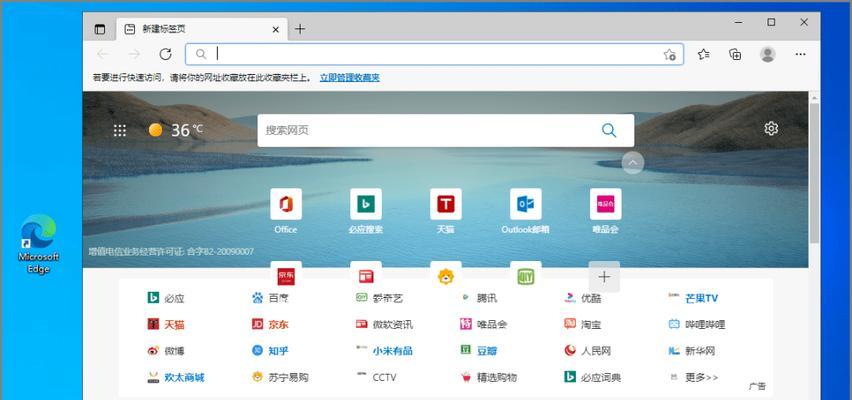Viewport: 852px width, 400px height.
Task: Open page settings gear icon
Action: click(771, 129)
